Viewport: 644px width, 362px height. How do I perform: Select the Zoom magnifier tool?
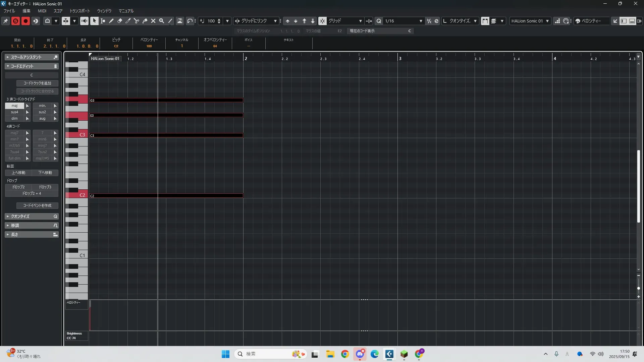point(162,21)
